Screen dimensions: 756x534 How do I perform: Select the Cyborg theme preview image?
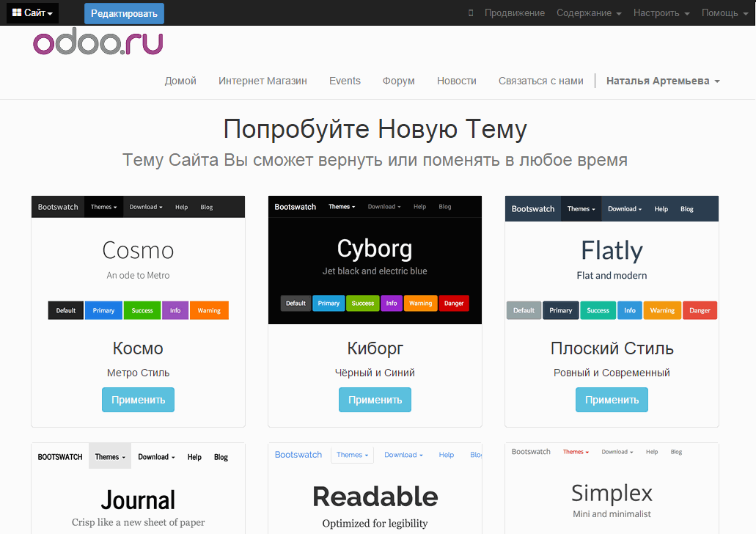[x=375, y=260]
